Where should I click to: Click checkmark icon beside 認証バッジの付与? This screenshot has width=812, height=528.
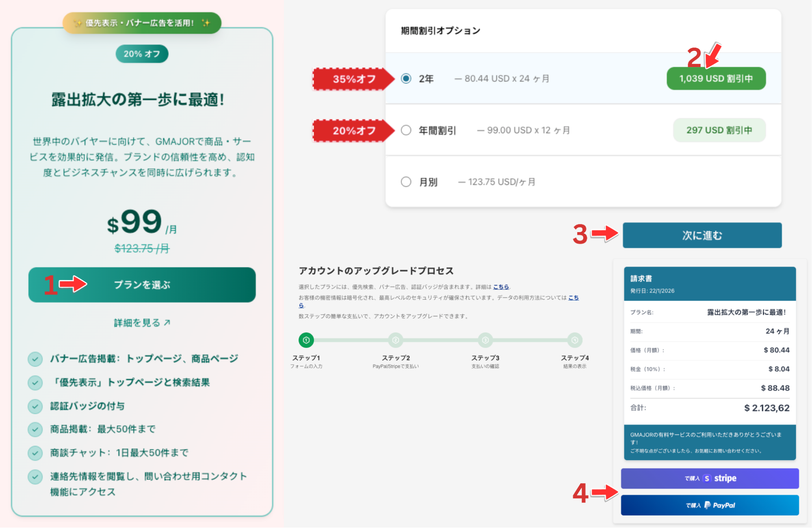(35, 406)
